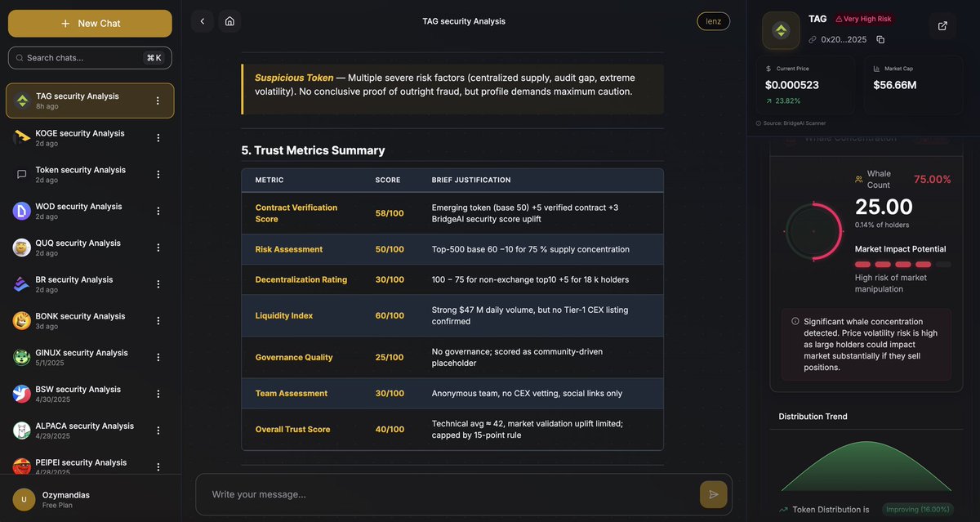
Task: Click the Token chat bubble icon
Action: tap(22, 174)
